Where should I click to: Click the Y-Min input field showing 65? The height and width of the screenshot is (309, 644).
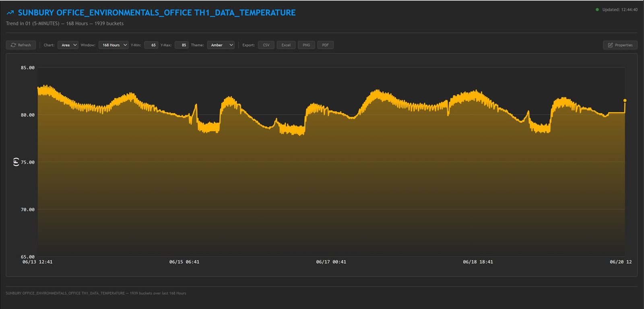coord(151,45)
